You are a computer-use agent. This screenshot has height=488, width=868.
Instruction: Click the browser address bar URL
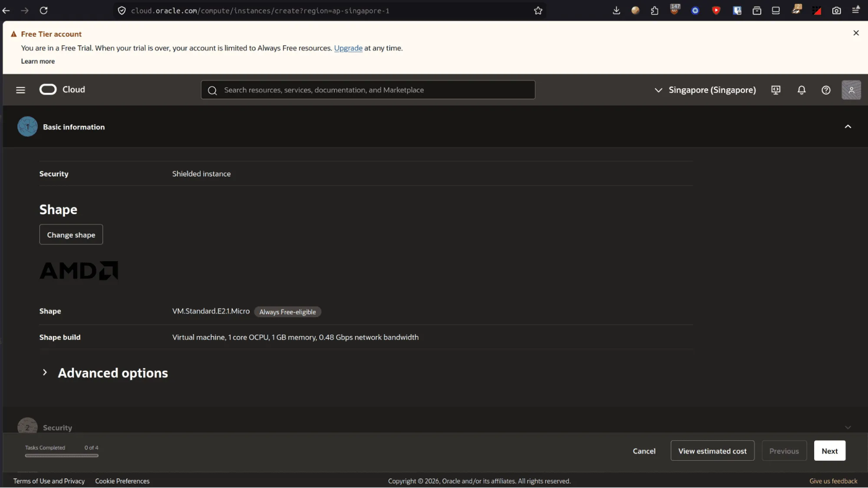[261, 10]
